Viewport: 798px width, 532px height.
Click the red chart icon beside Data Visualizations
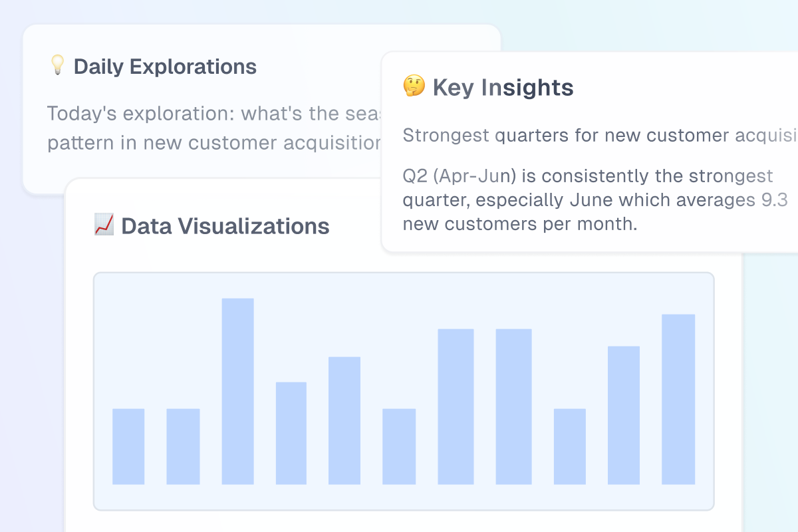(x=103, y=225)
